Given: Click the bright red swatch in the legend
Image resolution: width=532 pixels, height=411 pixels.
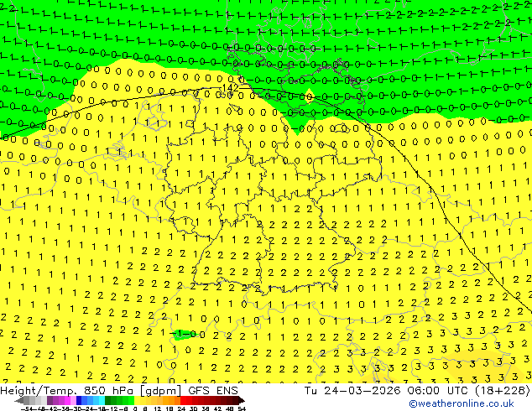Looking at the screenshot, I should tap(183, 401).
